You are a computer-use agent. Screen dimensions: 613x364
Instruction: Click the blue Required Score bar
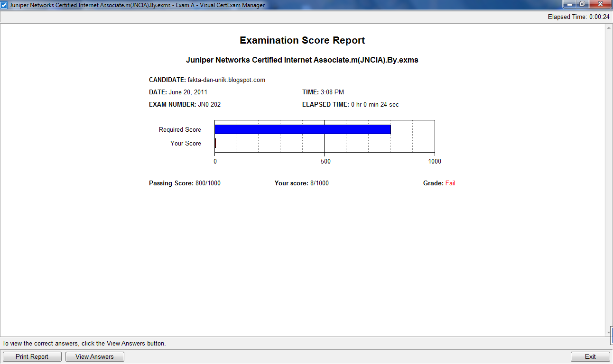(x=303, y=129)
